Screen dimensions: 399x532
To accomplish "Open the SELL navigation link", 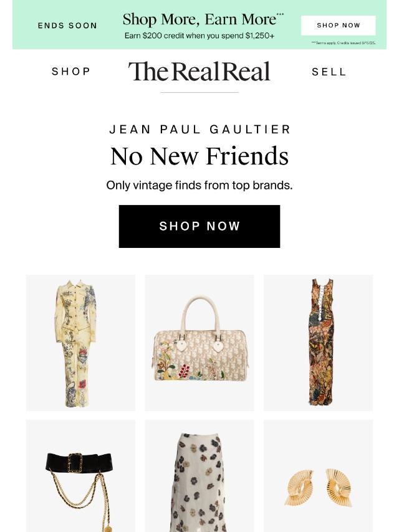I will click(329, 72).
